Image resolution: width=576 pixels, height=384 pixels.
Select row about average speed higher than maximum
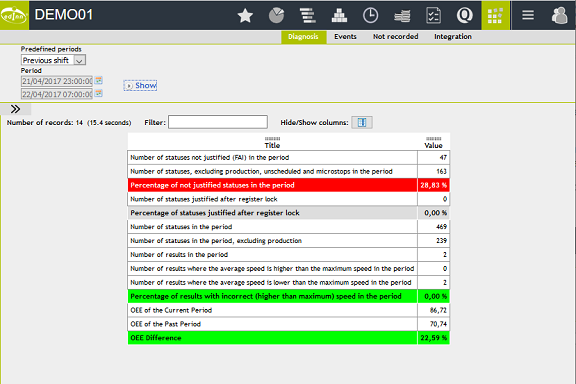[288, 269]
